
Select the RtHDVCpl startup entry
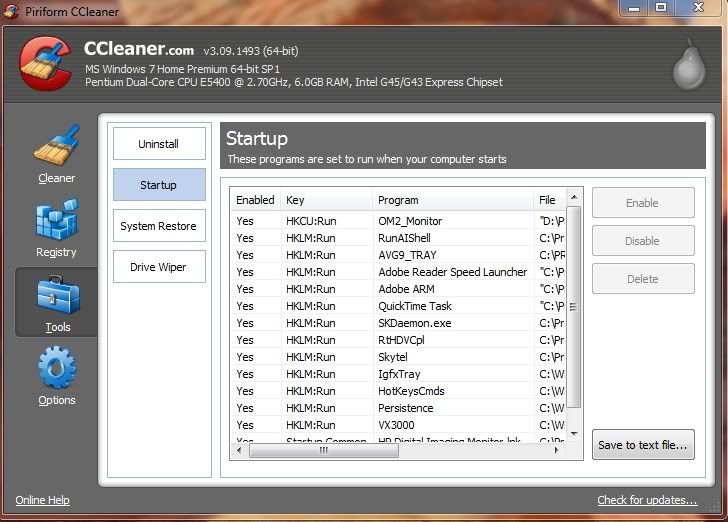398,340
